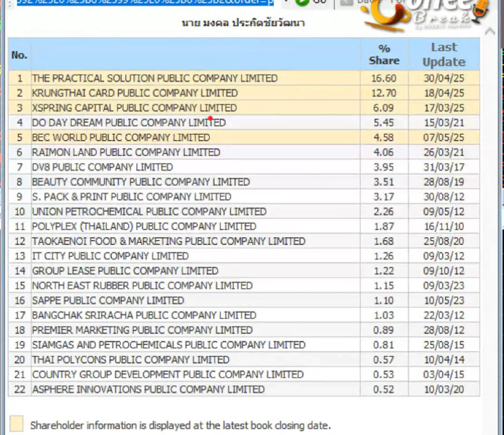Click the green Go arrow icon
Image resolution: width=504 pixels, height=435 pixels.
[302, 2]
